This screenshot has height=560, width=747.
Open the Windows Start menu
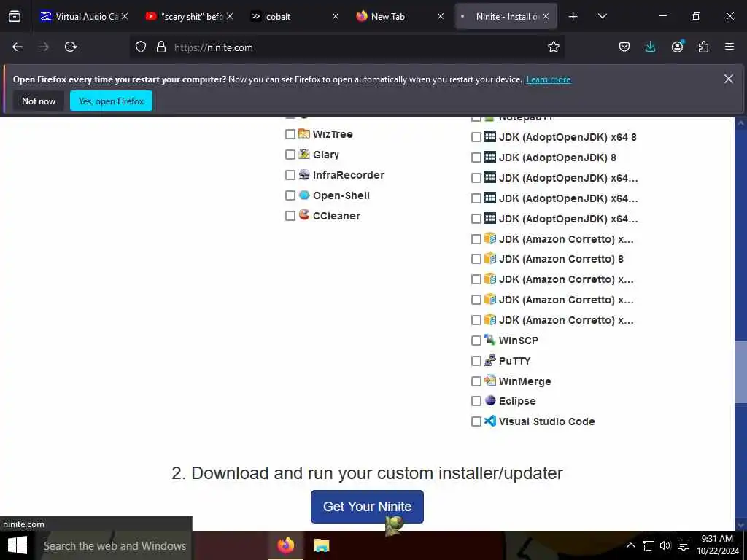click(18, 545)
